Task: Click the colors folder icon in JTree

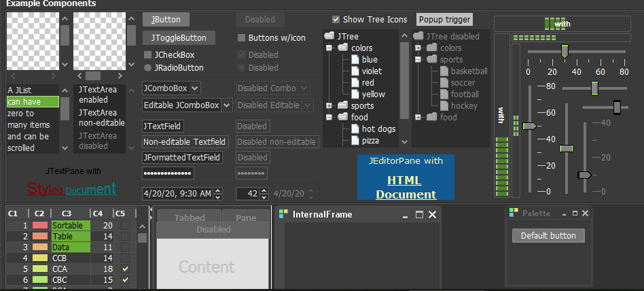Action: pyautogui.click(x=343, y=48)
